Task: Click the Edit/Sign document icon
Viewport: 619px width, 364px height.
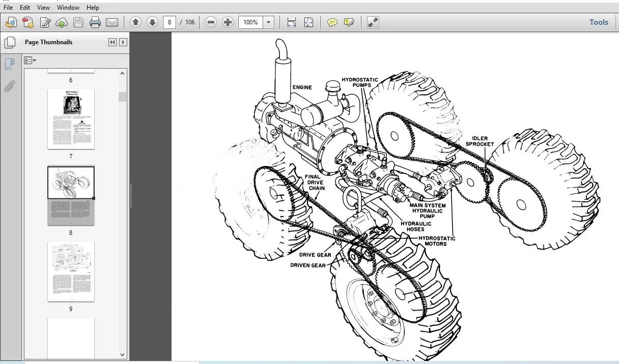Action: 45,22
